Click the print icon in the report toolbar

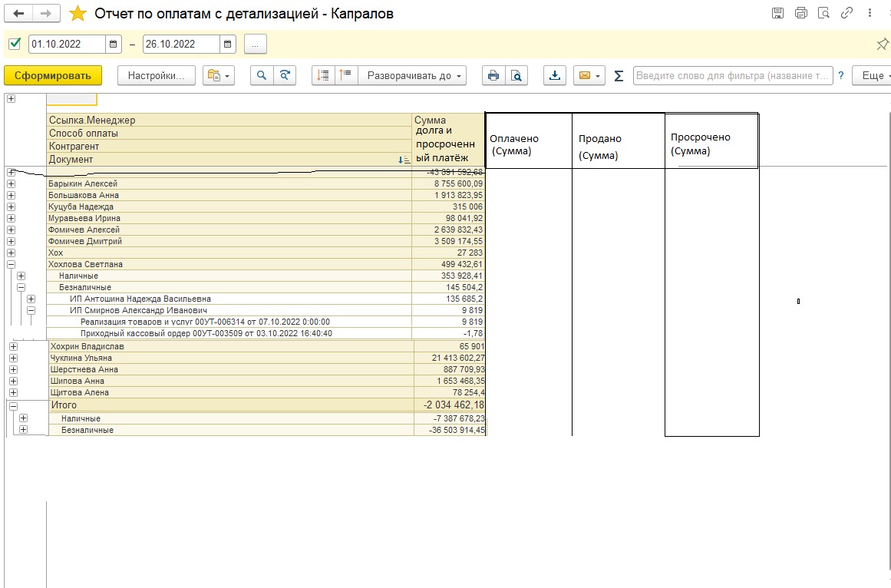pos(493,76)
